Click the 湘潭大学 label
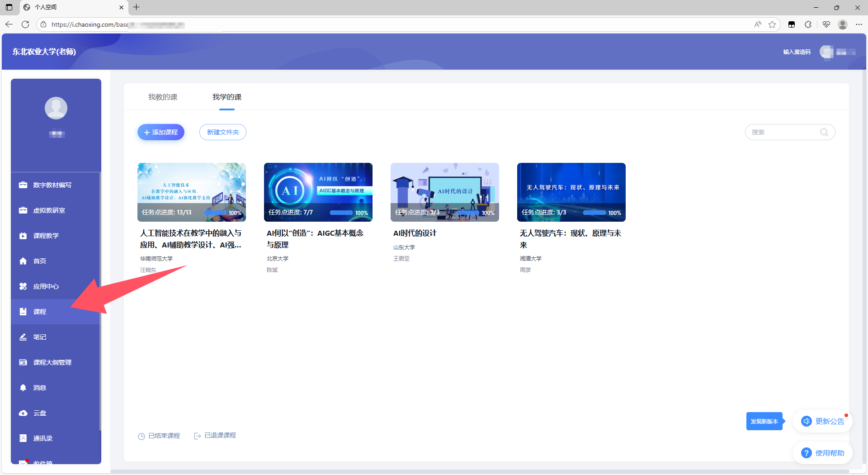 pos(531,259)
